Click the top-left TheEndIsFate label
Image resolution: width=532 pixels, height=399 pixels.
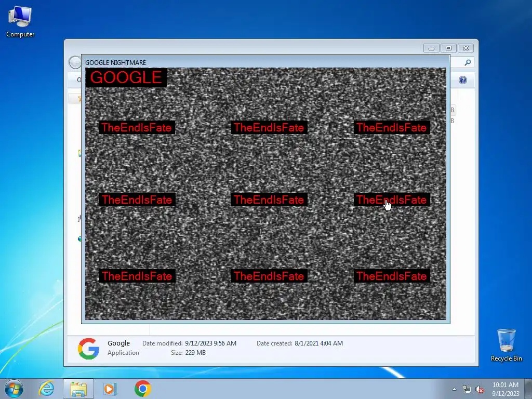point(137,128)
